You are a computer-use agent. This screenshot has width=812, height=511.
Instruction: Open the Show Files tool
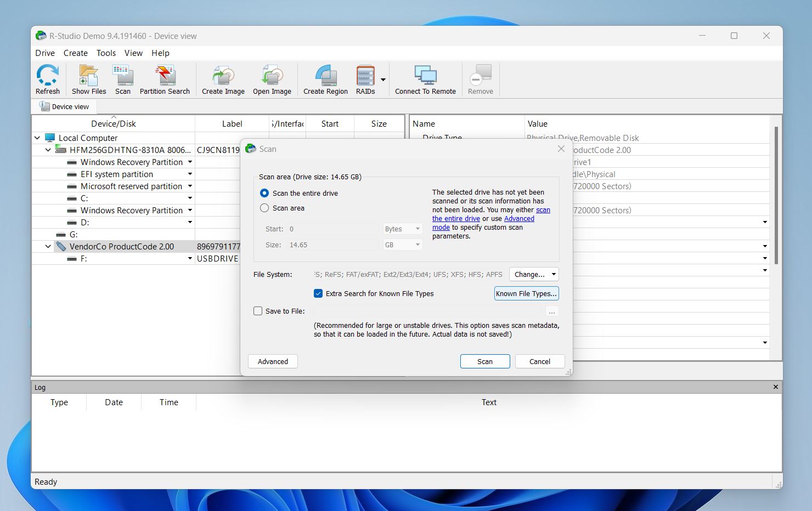pos(88,78)
